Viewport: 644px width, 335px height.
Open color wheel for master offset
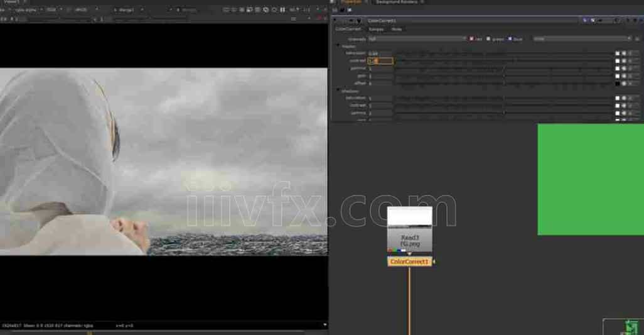pos(624,84)
